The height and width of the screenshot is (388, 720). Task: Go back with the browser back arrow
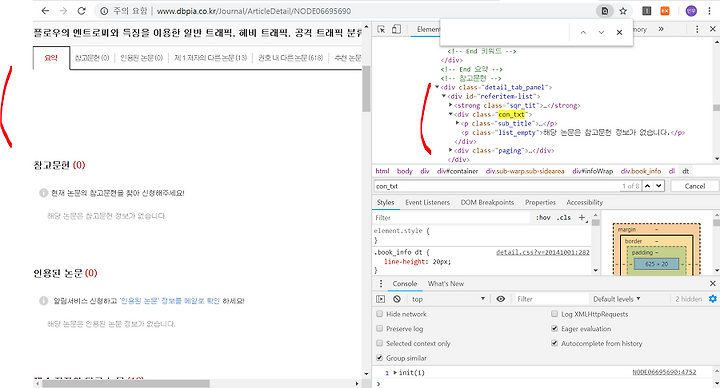click(x=45, y=11)
